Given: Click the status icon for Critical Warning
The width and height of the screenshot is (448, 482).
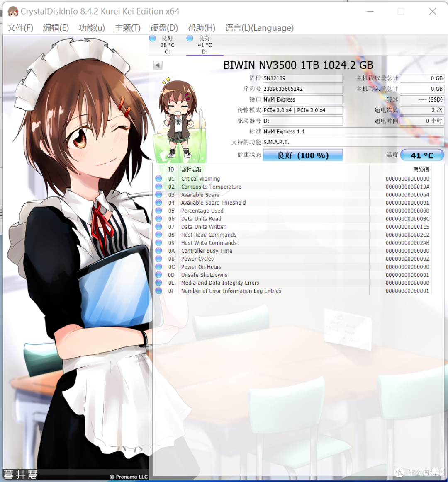Looking at the screenshot, I should pyautogui.click(x=158, y=179).
